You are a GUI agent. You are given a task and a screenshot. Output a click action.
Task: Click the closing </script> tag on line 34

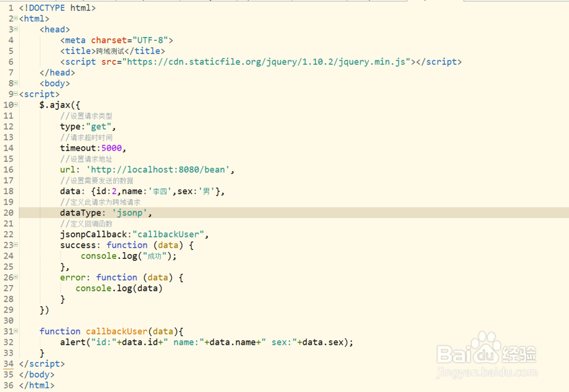click(42, 364)
